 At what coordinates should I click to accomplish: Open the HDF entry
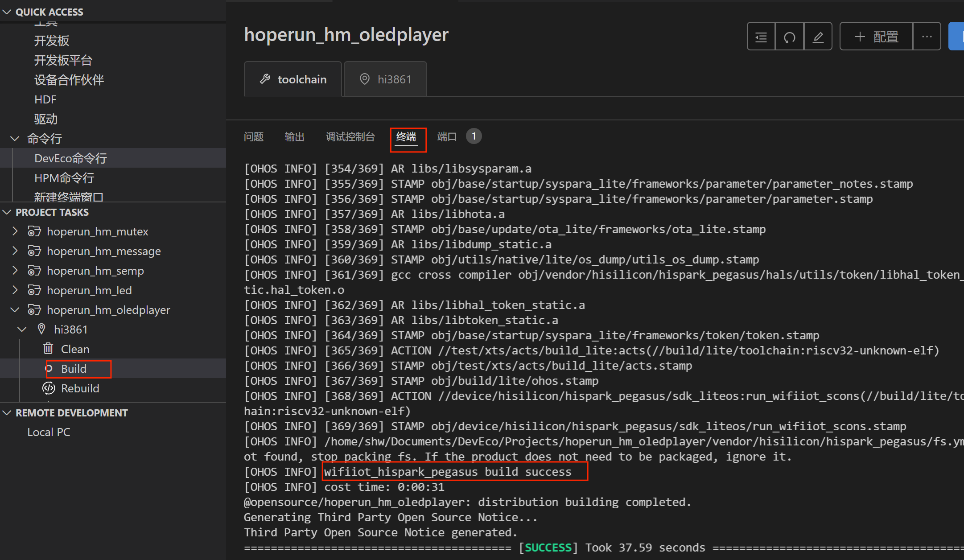tap(45, 99)
